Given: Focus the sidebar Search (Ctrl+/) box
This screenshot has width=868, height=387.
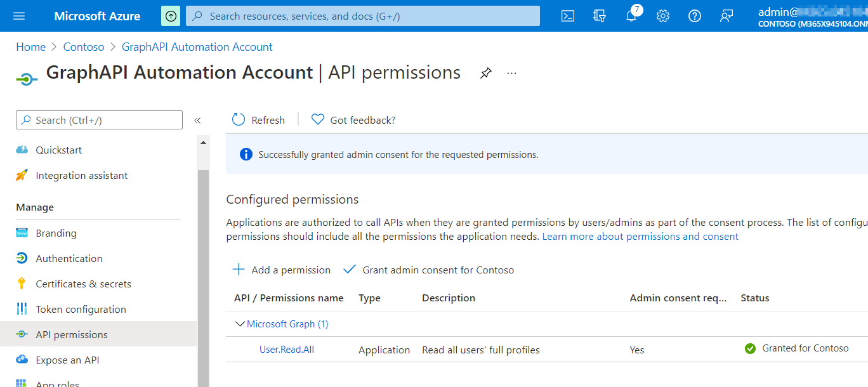Looking at the screenshot, I should point(99,120).
